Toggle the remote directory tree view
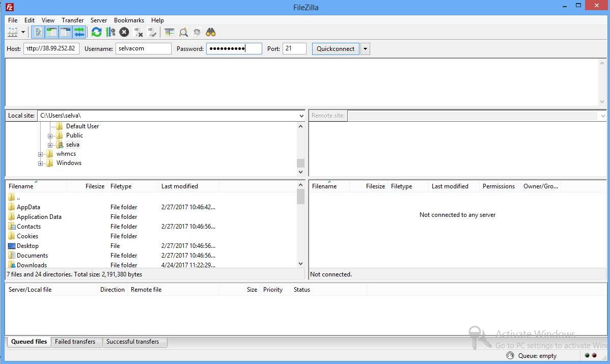Screen dimensions: 610x364 coord(65,32)
